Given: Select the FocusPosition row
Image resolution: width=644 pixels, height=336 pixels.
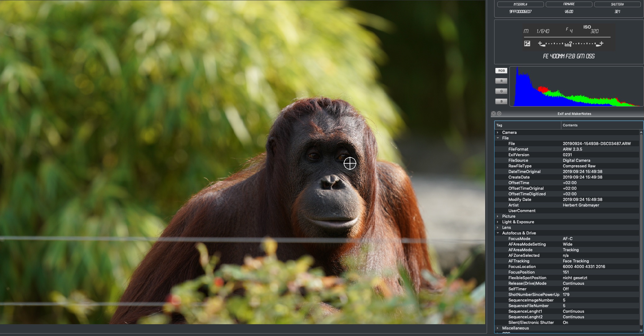Looking at the screenshot, I should point(567,272).
